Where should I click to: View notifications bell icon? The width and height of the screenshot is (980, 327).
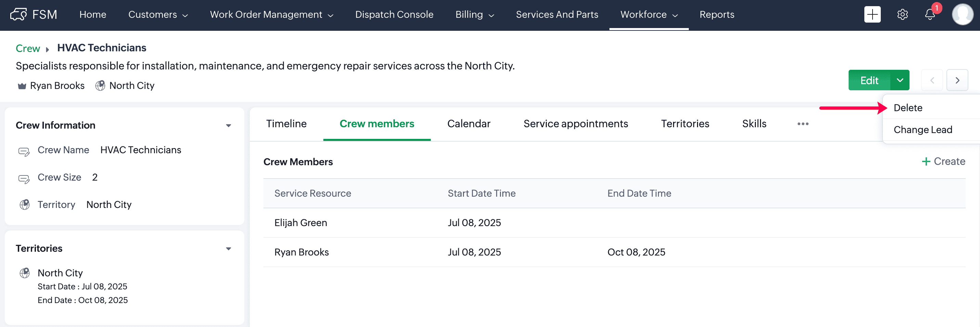point(930,14)
